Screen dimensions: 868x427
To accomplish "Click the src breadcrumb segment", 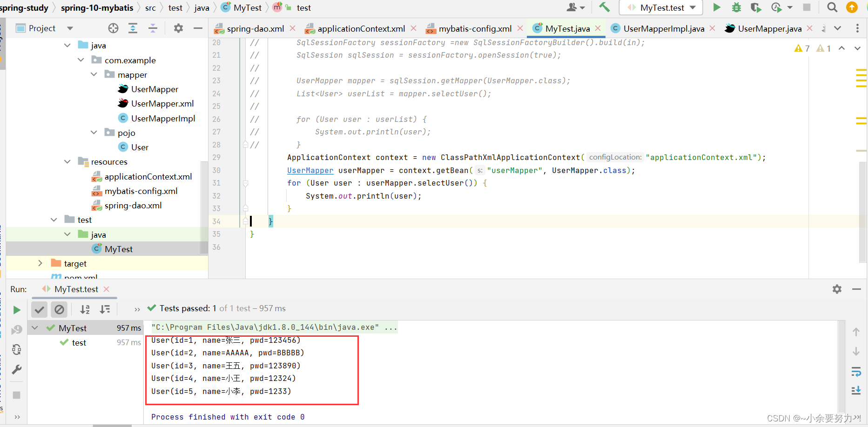I will point(150,8).
